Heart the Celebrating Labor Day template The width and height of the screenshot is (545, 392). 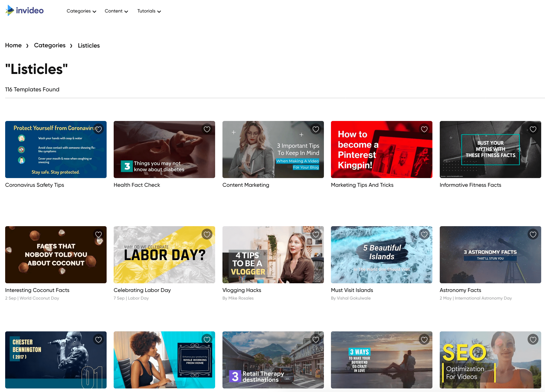207,234
